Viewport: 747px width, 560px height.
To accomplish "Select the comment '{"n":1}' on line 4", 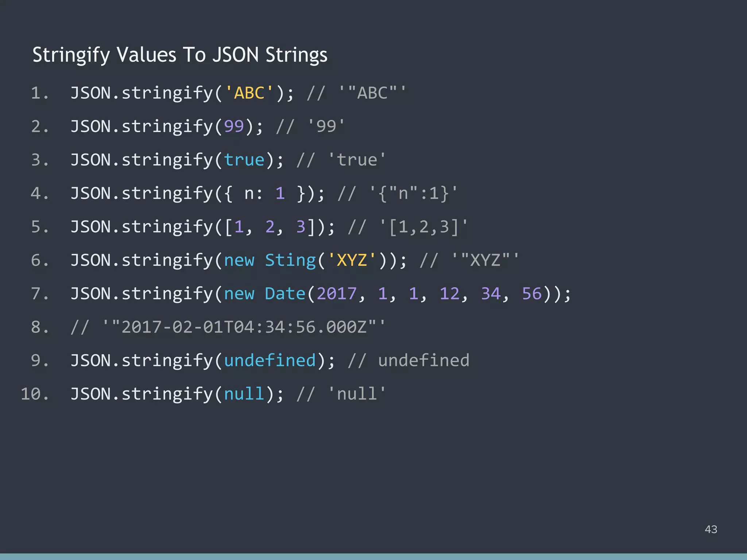I will (413, 193).
